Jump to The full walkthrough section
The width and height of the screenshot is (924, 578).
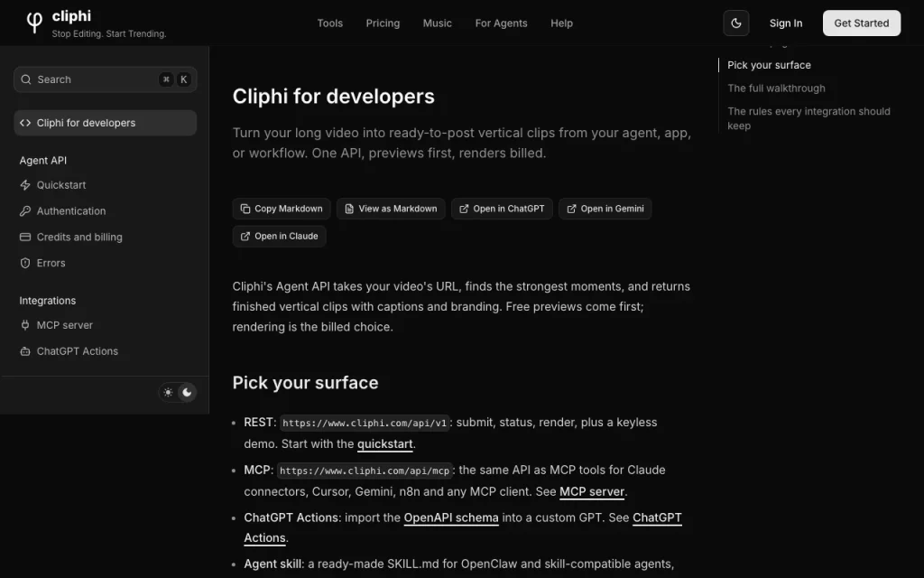click(x=776, y=89)
